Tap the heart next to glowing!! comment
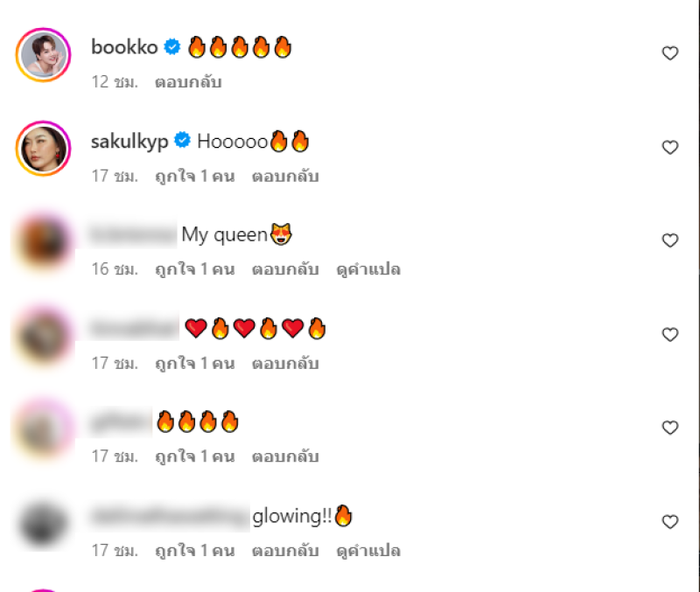 click(x=669, y=521)
